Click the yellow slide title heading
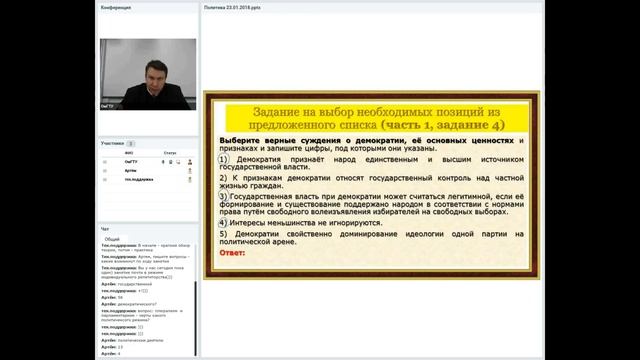The image size is (640, 360). pos(377,118)
